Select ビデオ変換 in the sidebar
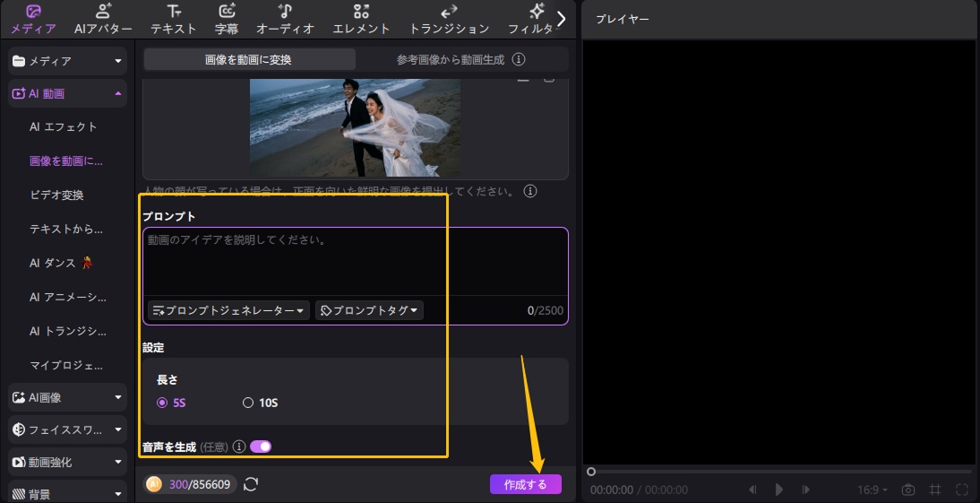This screenshot has width=980, height=503. click(x=56, y=195)
